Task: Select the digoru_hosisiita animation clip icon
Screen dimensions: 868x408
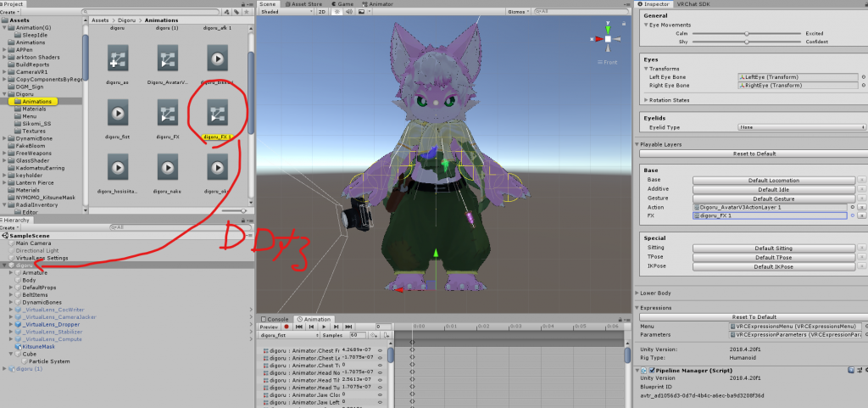Action: (117, 166)
